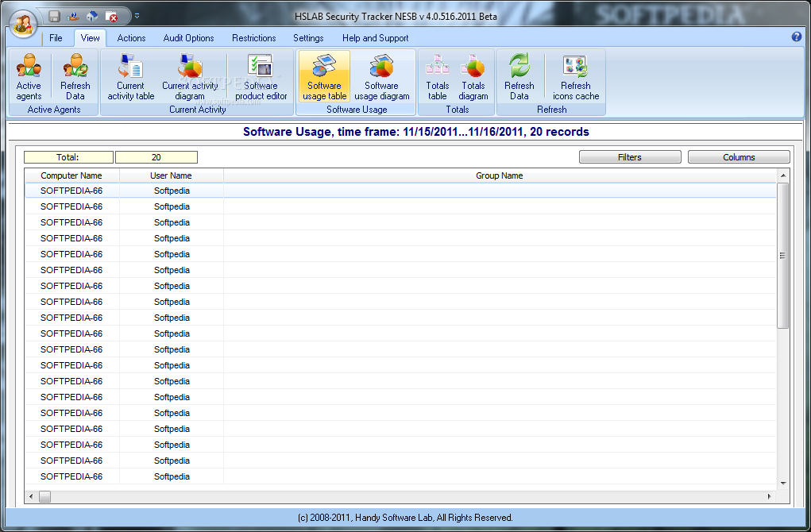The height and width of the screenshot is (532, 811).
Task: Open the Totals diagram
Action: [473, 76]
